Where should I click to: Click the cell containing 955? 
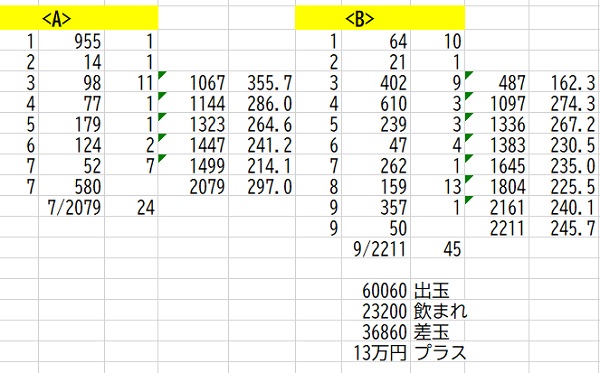coord(72,41)
